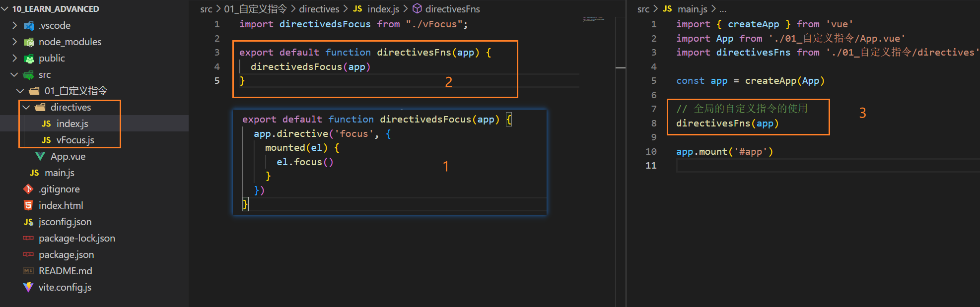Click line number 5 in index.js editor

(217, 81)
